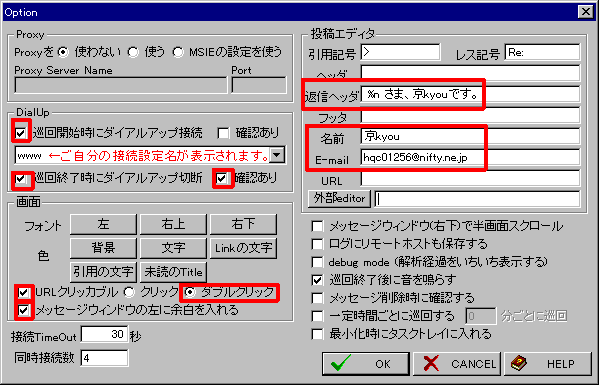The height and width of the screenshot is (385, 599).
Task: Click the 左 font button
Action: tap(103, 224)
